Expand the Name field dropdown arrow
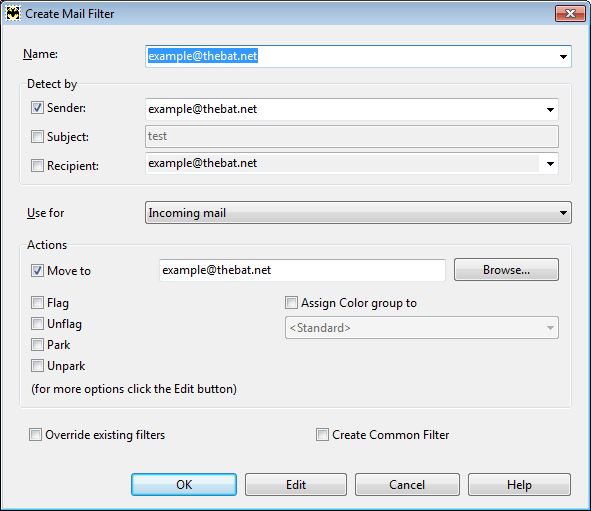This screenshot has width=591, height=511. point(563,57)
